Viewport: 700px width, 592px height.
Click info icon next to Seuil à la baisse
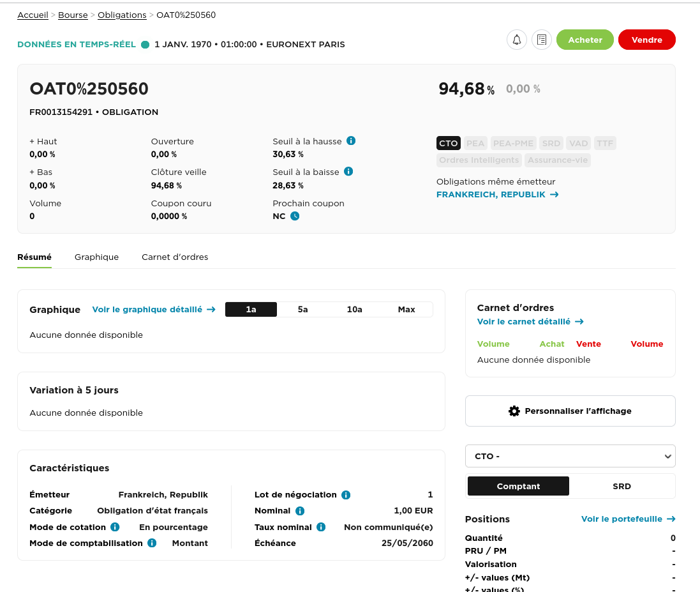[348, 171]
